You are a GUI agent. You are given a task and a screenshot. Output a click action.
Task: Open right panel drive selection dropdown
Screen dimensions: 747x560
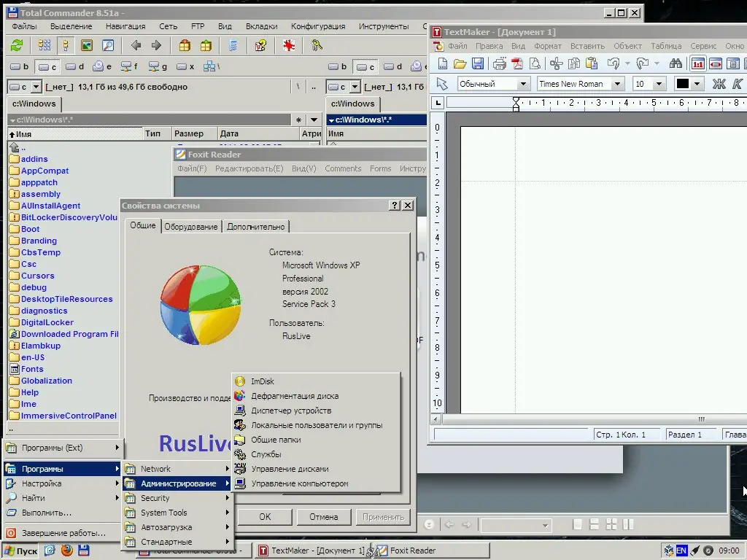click(x=355, y=87)
